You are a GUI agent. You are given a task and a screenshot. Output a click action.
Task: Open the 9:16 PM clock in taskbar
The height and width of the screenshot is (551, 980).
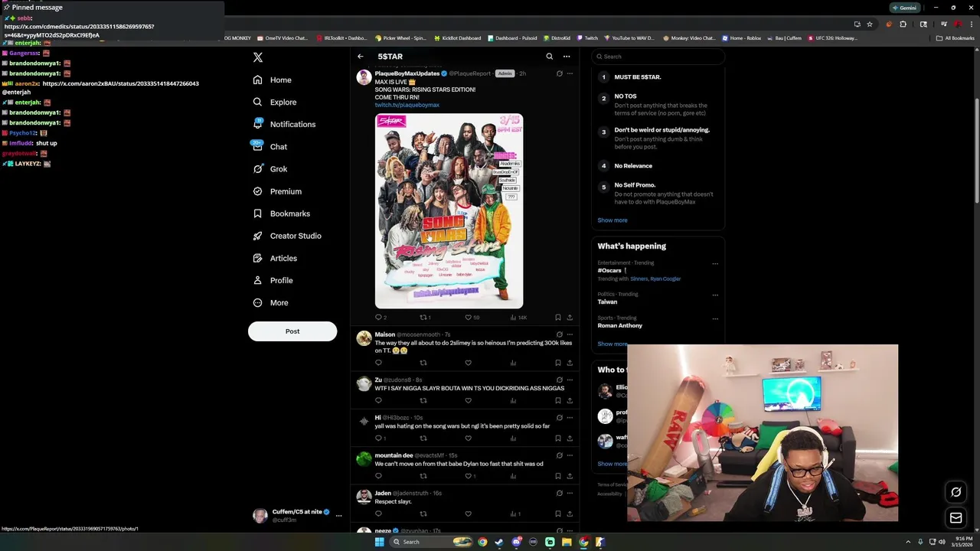point(962,542)
